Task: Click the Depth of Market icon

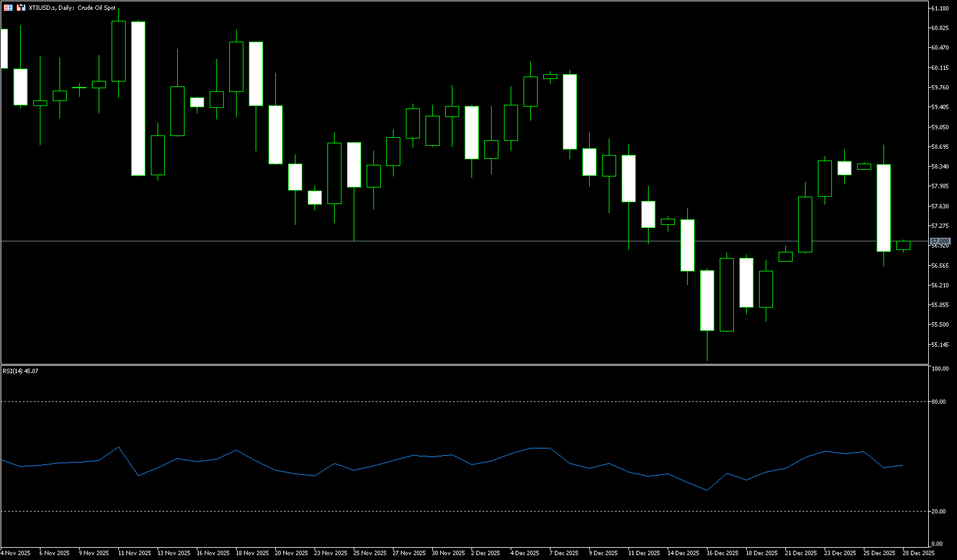Action: click(21, 8)
